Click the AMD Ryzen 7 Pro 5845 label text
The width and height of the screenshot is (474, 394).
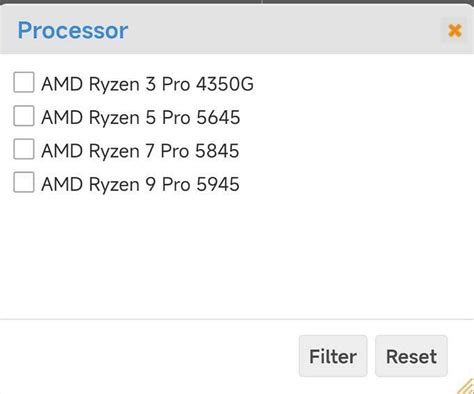(140, 151)
